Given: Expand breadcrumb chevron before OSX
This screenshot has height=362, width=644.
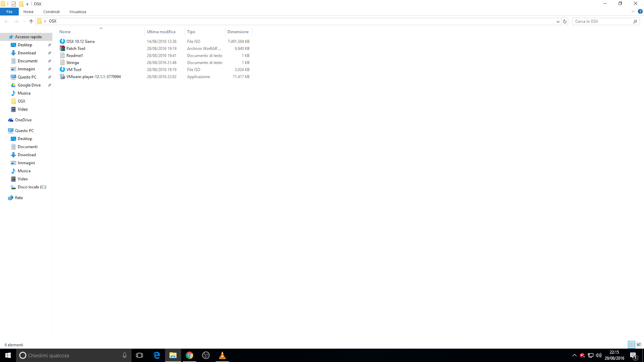Looking at the screenshot, I should click(x=45, y=21).
